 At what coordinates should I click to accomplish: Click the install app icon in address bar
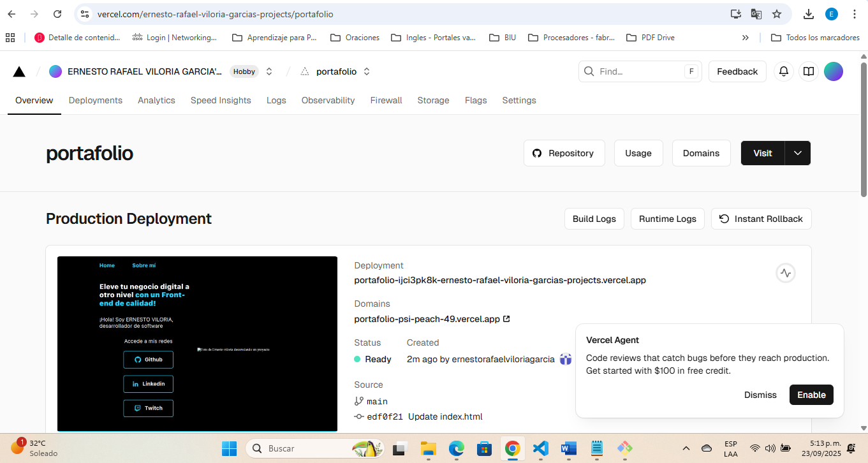click(x=735, y=14)
